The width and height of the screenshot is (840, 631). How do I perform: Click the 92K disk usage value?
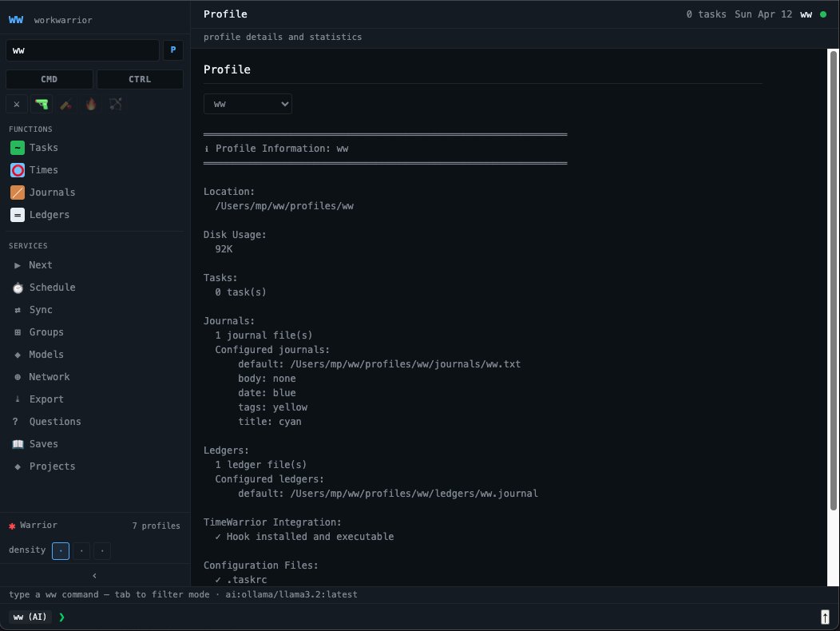[224, 249]
